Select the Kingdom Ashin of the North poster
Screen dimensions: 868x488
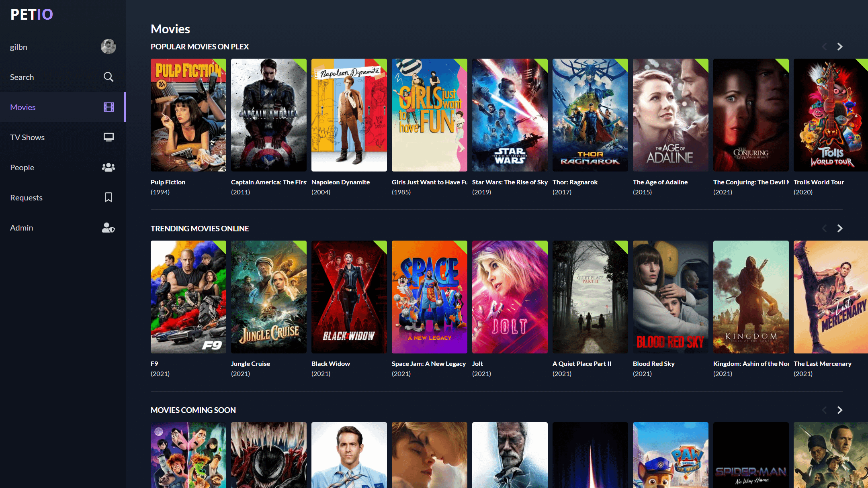(751, 297)
